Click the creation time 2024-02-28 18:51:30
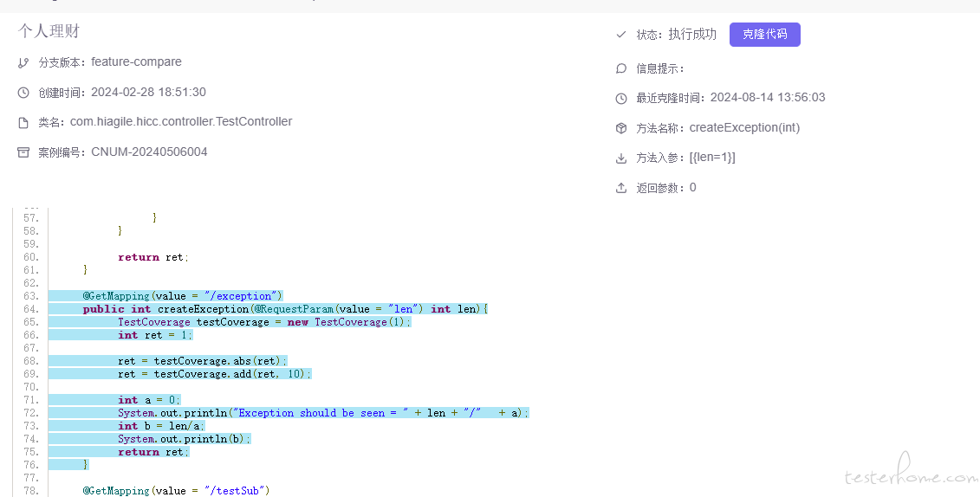980x497 pixels. click(x=149, y=92)
